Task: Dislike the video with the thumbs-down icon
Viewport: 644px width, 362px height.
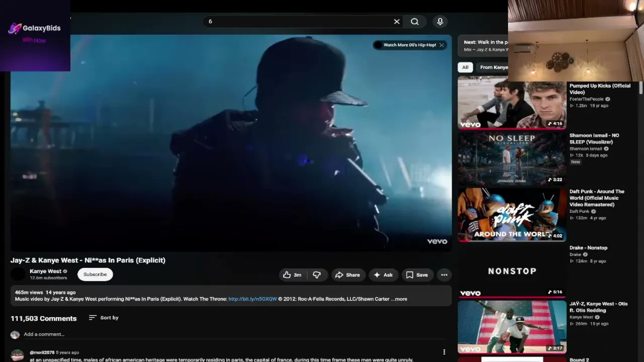Action: click(x=316, y=275)
